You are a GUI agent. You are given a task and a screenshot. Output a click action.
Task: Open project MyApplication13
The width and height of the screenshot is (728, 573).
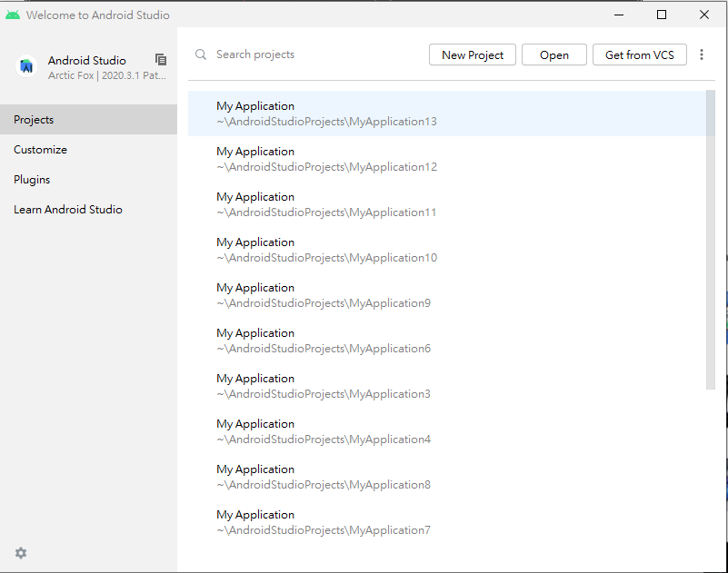(x=447, y=114)
